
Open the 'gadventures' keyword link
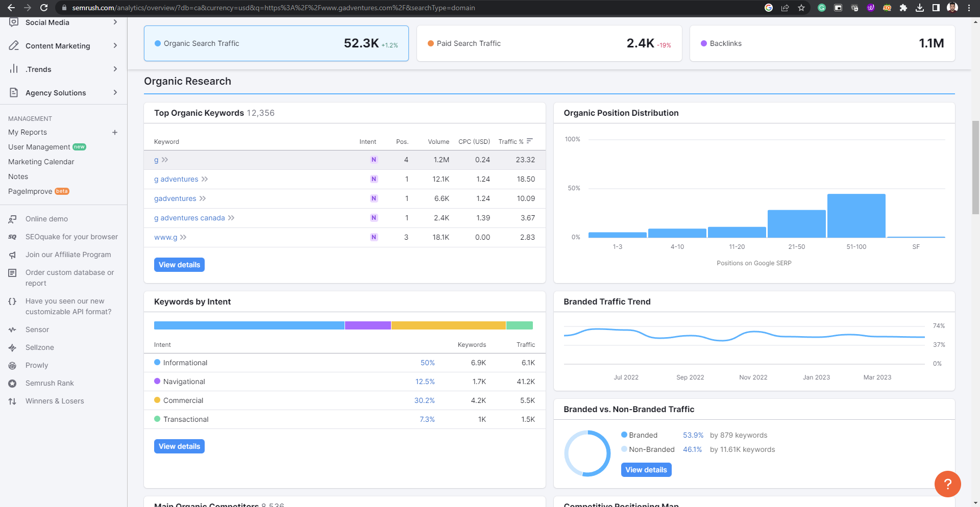pos(175,198)
